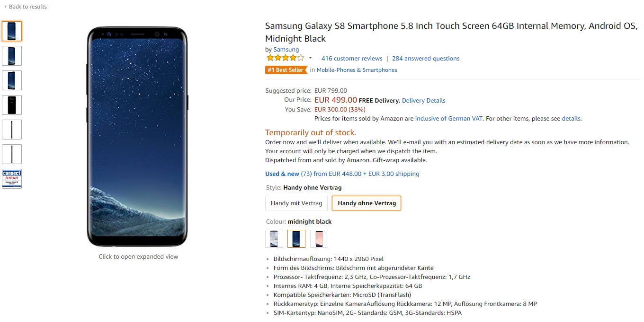Show the phone back-view thumbnail
The height and width of the screenshot is (322, 644).
[x=12, y=105]
